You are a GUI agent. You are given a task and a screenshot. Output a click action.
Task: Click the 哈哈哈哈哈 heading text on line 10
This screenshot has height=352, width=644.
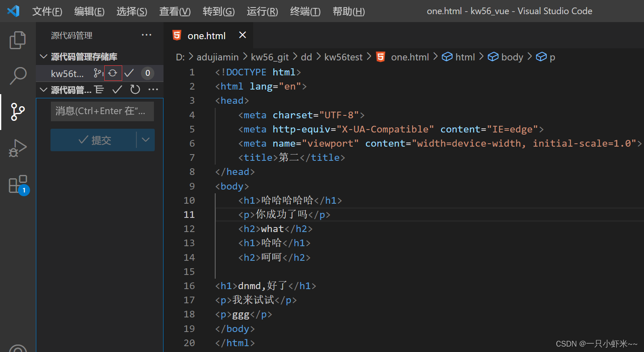click(x=287, y=200)
